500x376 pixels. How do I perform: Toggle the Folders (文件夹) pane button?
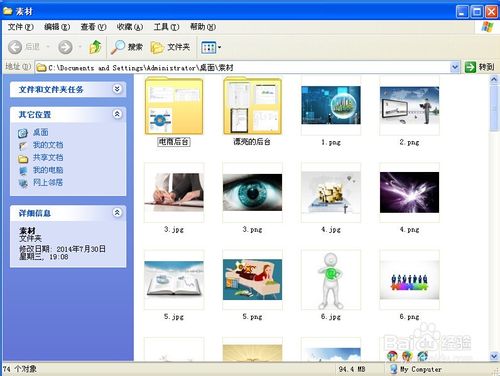[x=170, y=47]
